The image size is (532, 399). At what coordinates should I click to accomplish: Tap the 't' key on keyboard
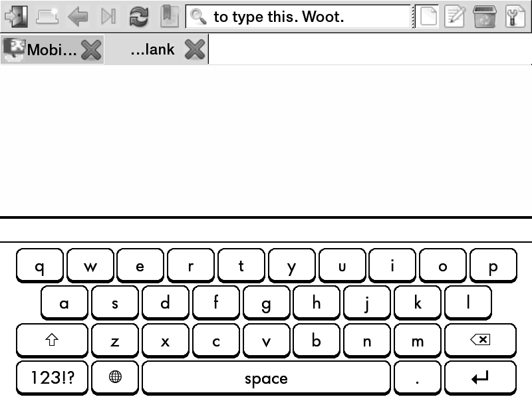tap(241, 265)
